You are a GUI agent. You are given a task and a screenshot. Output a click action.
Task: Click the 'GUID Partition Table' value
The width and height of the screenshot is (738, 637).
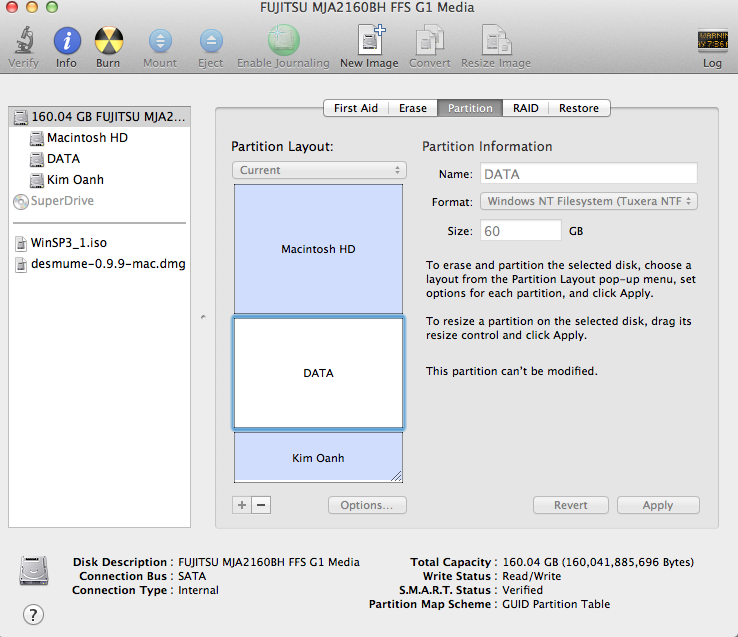coord(556,604)
